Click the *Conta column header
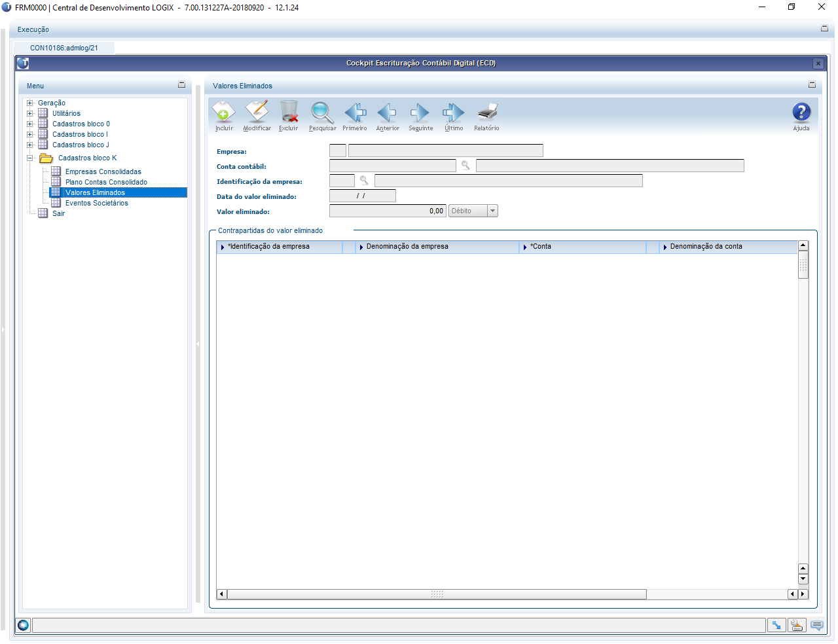838x644 pixels. tap(583, 247)
